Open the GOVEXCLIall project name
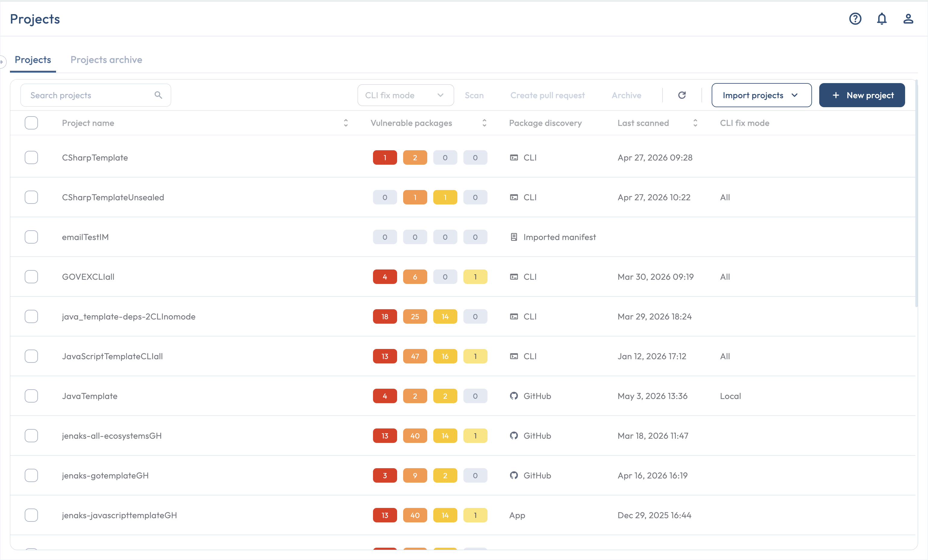 (x=88, y=277)
